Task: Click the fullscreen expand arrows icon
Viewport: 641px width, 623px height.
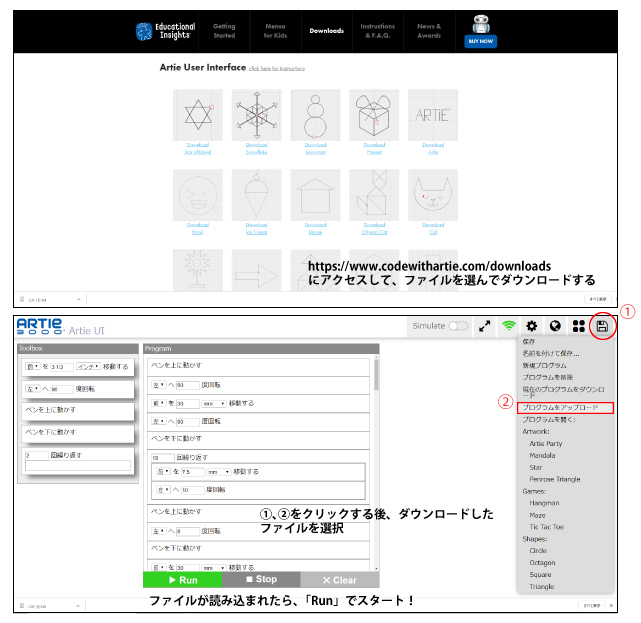Action: 484,326
